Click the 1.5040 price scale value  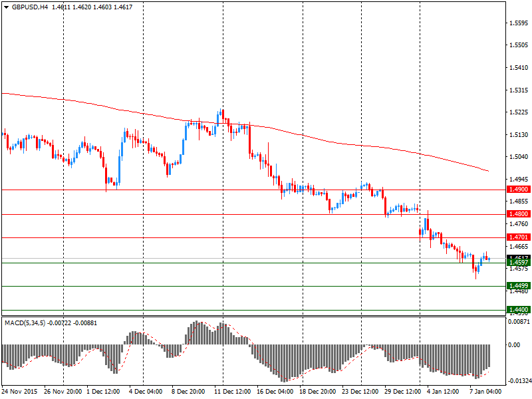[519, 157]
